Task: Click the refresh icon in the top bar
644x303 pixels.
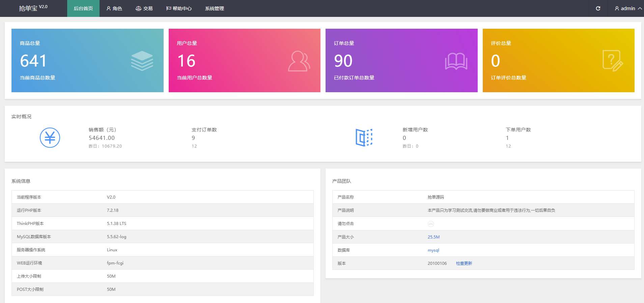Action: 598,8
